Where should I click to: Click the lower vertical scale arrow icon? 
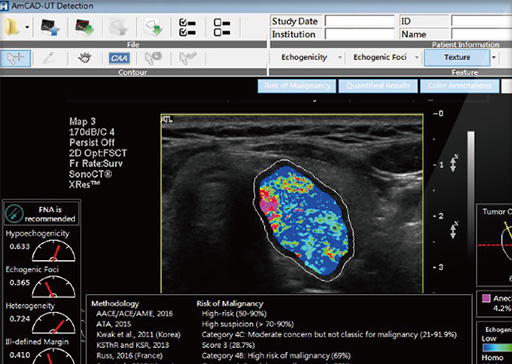pos(453,230)
